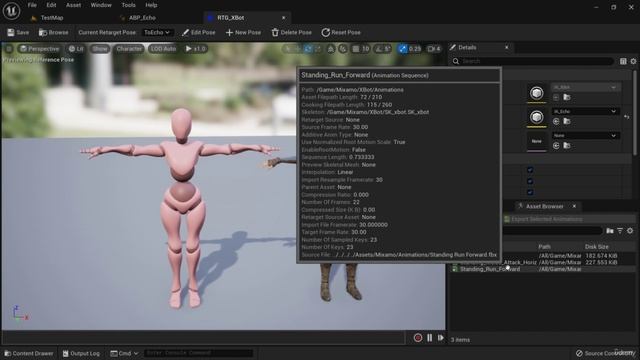
Task: Open the Help menu
Action: [x=151, y=5]
